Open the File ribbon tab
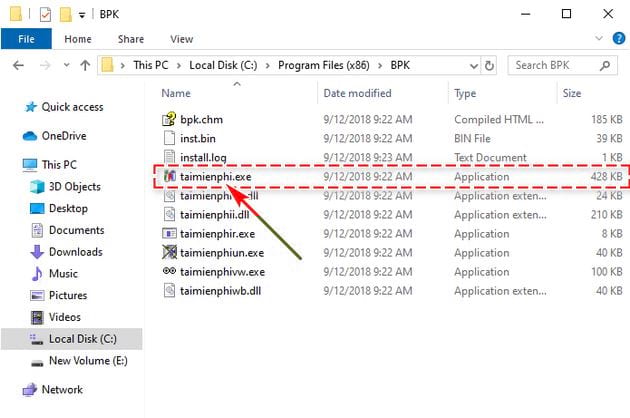 tap(26, 39)
